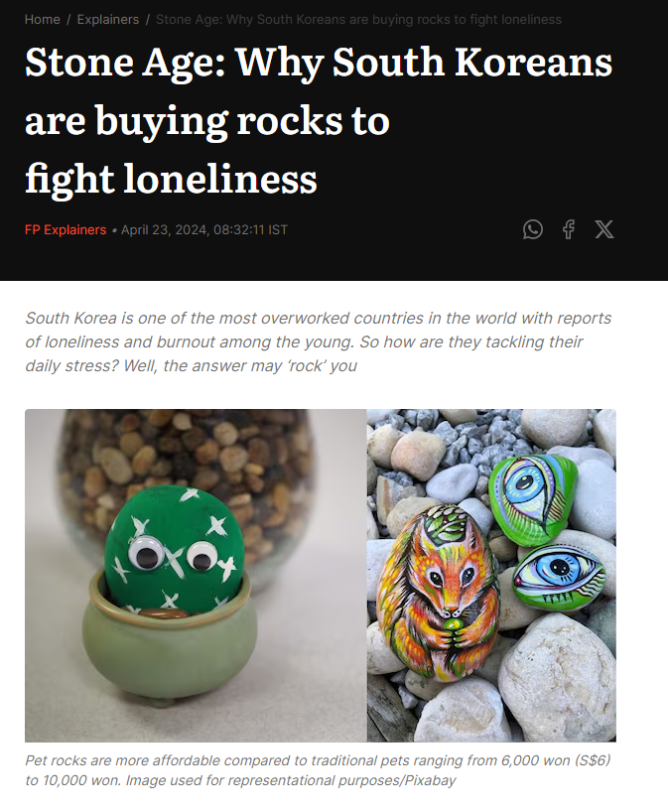668x812 pixels.
Task: Click the Stone Age article headline
Action: pos(319,120)
